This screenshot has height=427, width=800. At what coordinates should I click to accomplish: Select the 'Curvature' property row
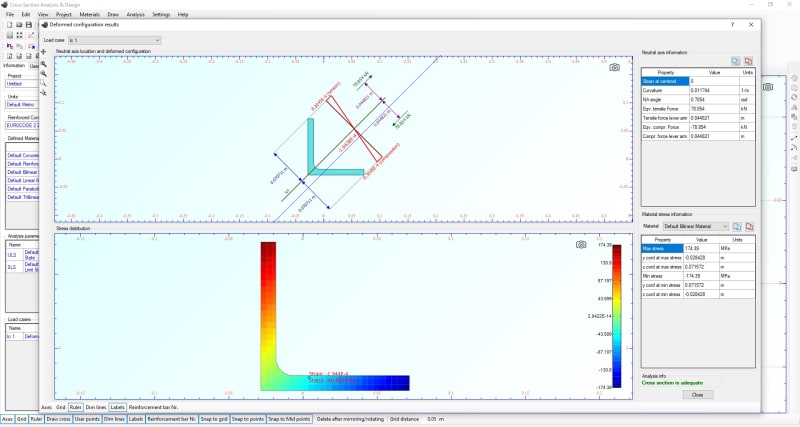(x=697, y=90)
